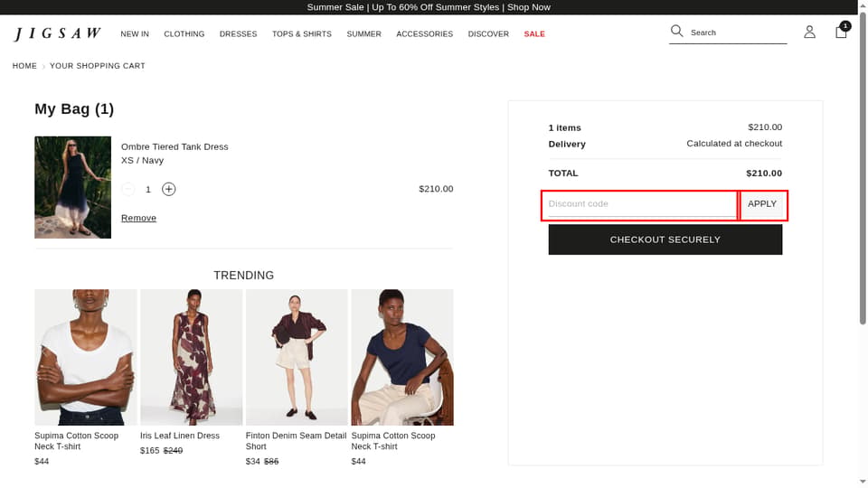Click the 'XS / Navy' variant text
Screen dimensions: 868x488
[142, 161]
